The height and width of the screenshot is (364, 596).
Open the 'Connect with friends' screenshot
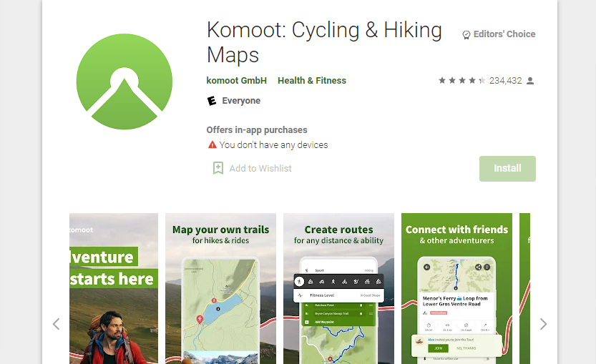coord(457,288)
